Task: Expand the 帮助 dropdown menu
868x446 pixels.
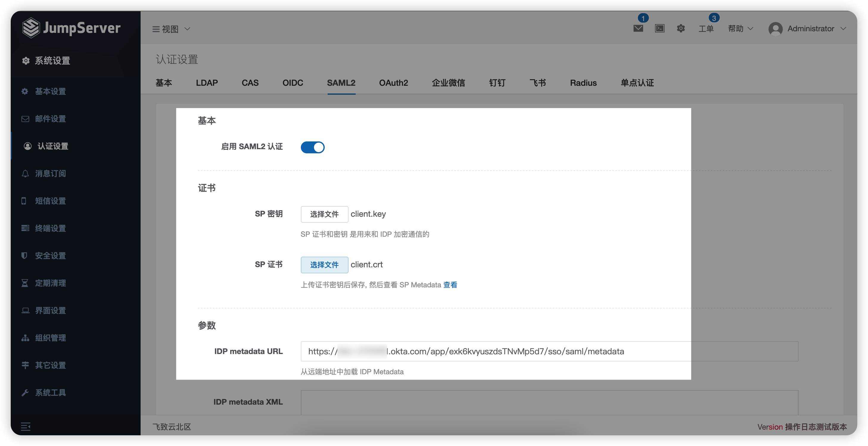Action: pos(740,29)
